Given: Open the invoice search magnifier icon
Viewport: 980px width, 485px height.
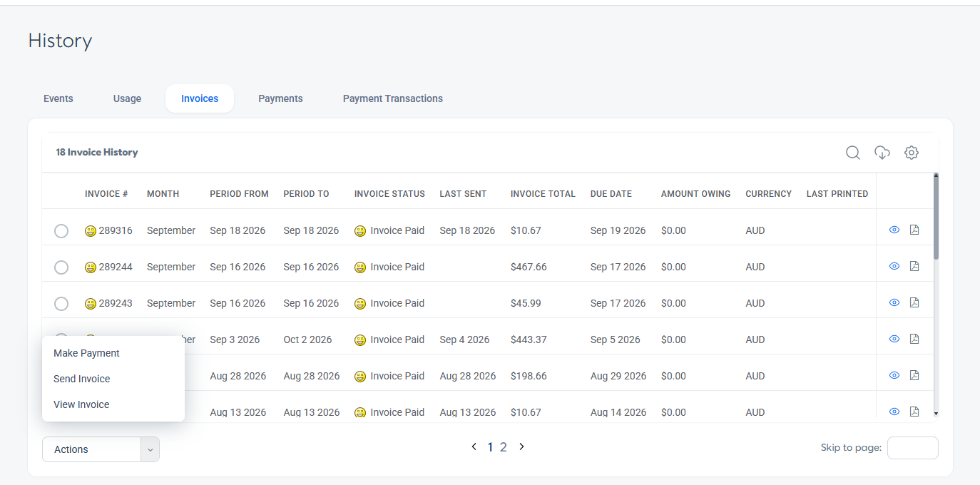Looking at the screenshot, I should coord(852,153).
